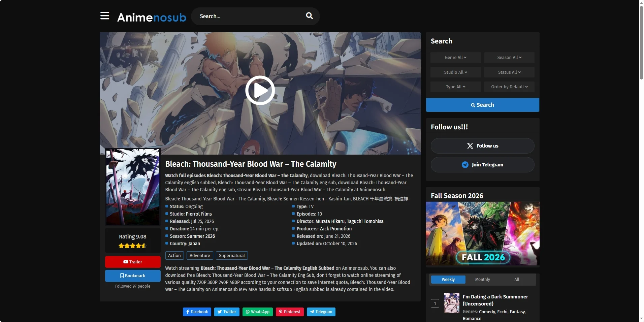Select the Adventure genre tag

point(200,256)
